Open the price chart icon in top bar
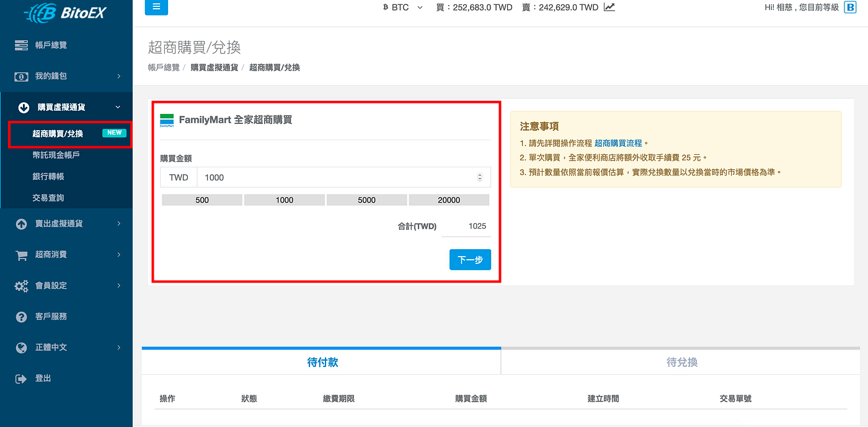This screenshot has height=427, width=868. pos(609,7)
